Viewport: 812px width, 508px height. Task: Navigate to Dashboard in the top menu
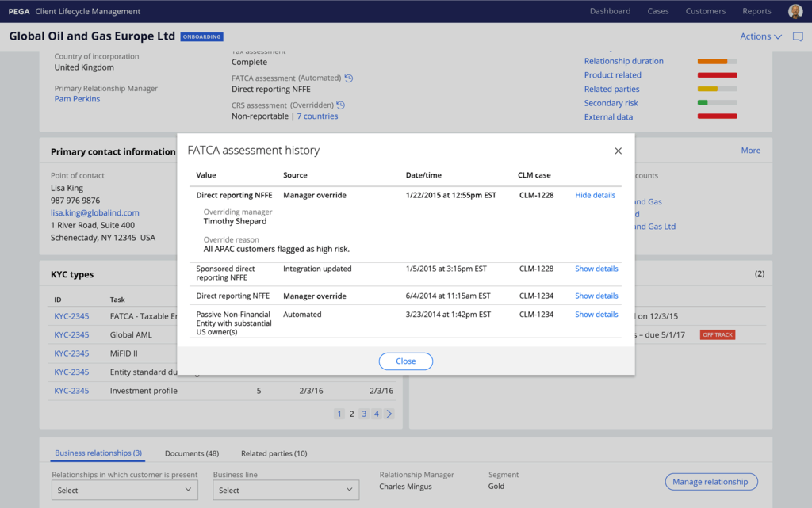tap(610, 11)
